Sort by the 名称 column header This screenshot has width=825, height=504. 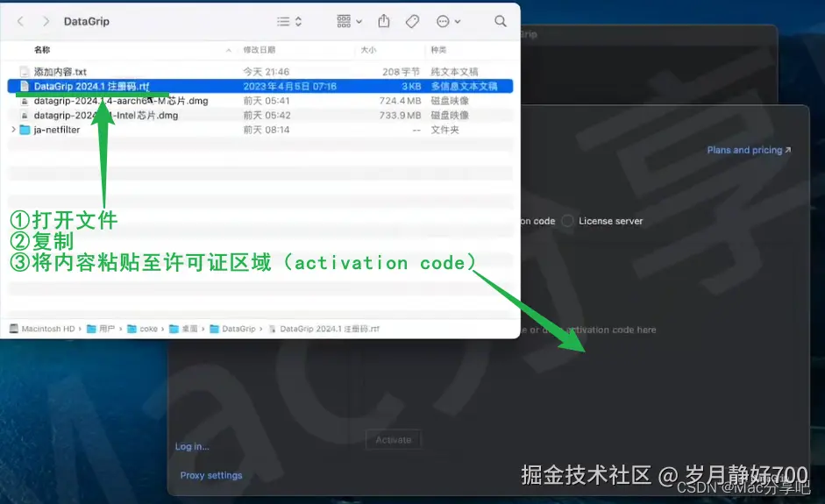click(42, 49)
